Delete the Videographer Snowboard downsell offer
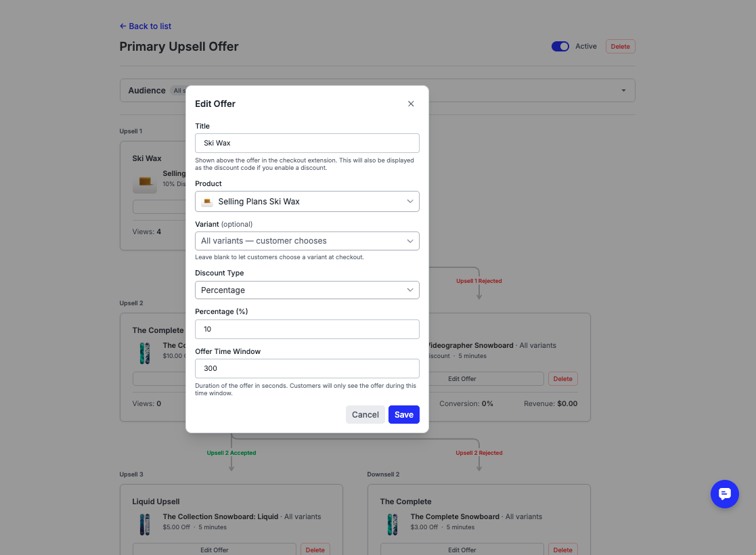This screenshot has width=756, height=555. [x=562, y=379]
